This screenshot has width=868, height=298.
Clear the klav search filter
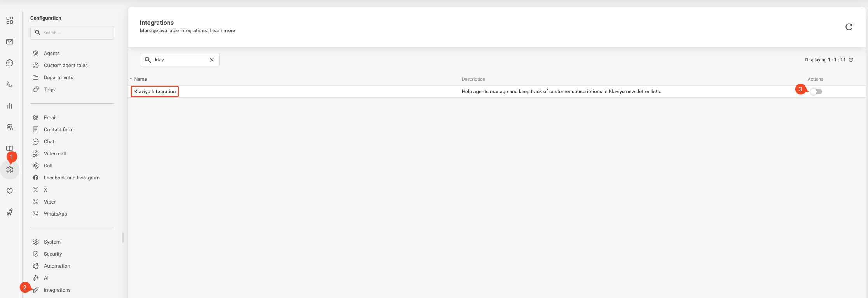point(212,60)
